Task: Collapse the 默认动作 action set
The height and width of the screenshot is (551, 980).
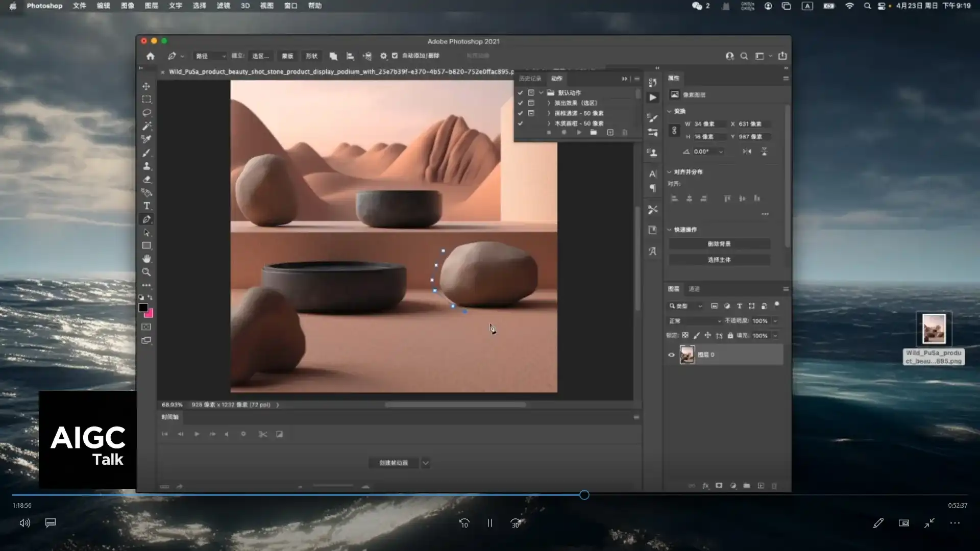Action: click(541, 93)
